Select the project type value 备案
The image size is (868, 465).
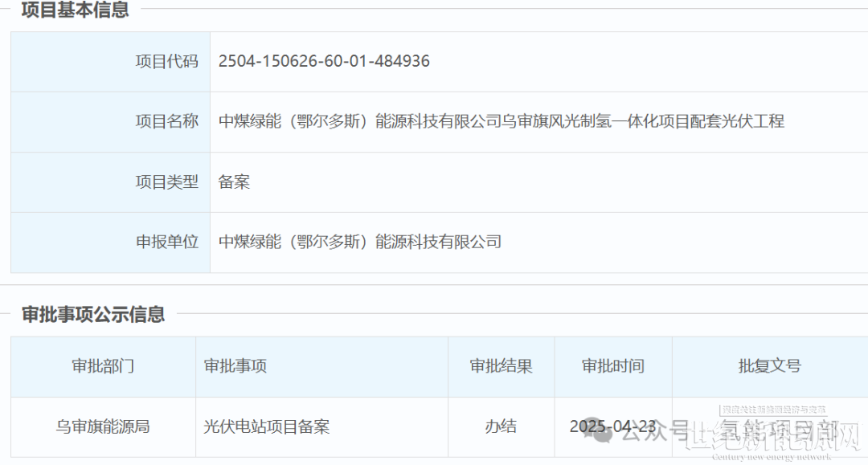coord(234,182)
